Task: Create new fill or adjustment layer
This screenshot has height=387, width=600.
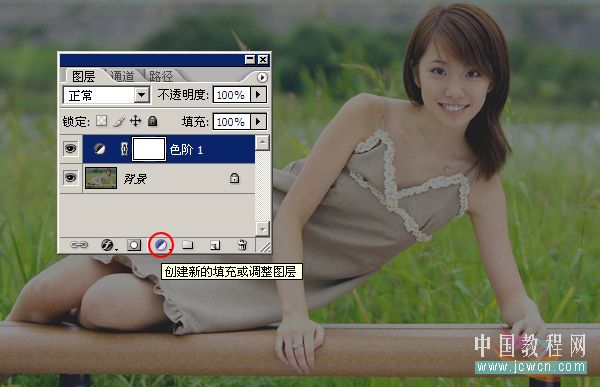Action: click(161, 245)
